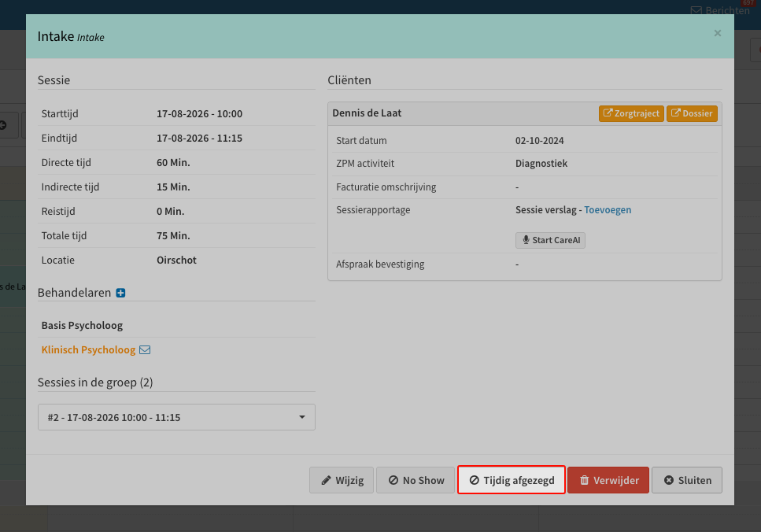Open the Dossier of Dennis de Laat
The image size is (761, 532).
692,113
